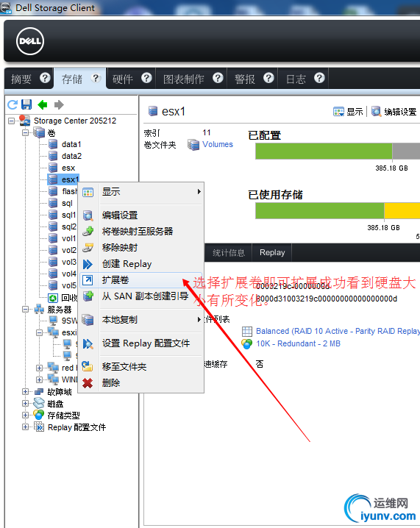Viewport: 420px width, 528px height.
Task: Open 显示 submenu in context menu
Action: 141,192
